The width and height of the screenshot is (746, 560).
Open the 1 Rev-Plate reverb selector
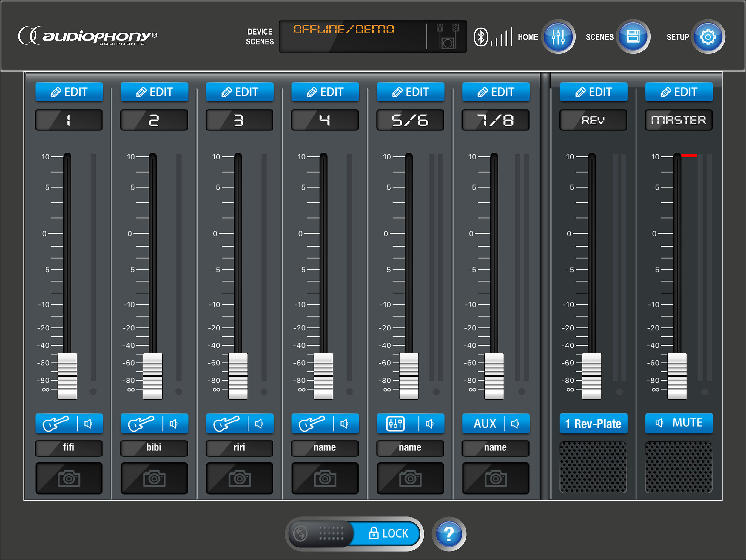coord(593,423)
